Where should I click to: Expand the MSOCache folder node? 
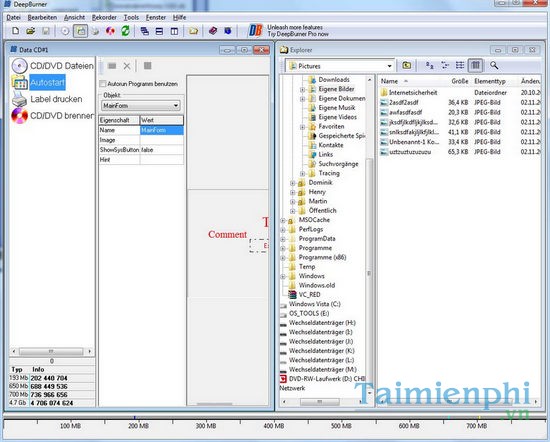(283, 220)
